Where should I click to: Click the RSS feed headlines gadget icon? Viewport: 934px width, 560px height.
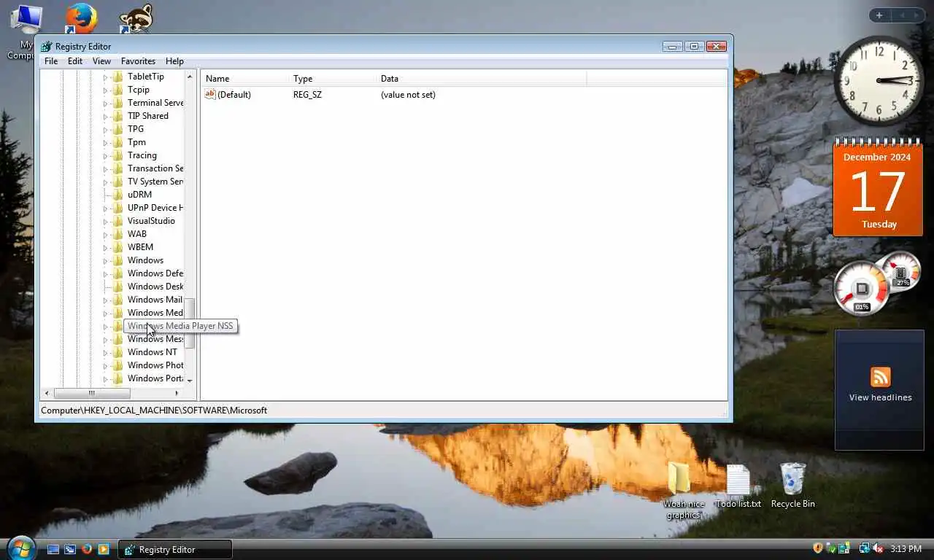880,377
